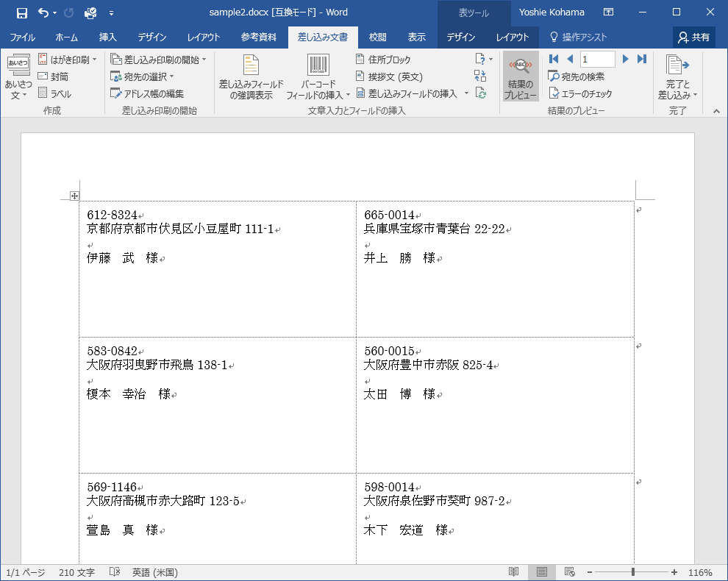Toggle 差し込みフィールドの強調表示
Image resolution: width=728 pixels, height=581 pixels.
pos(251,77)
